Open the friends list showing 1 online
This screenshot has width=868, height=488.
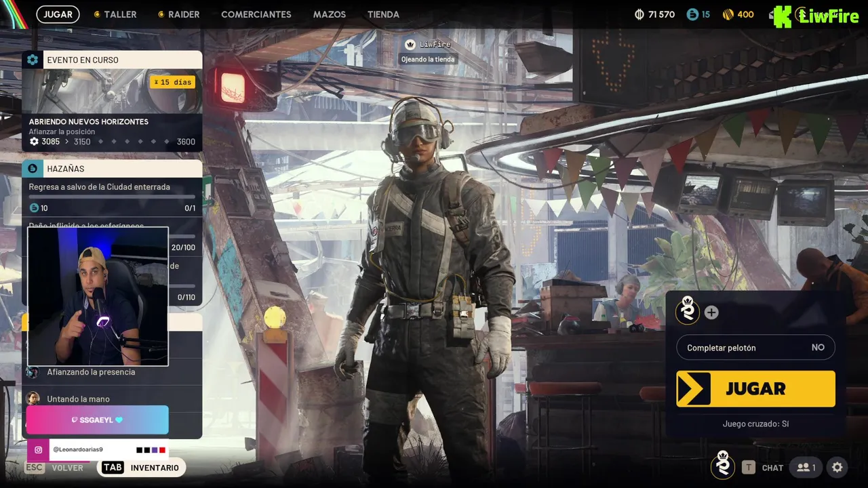coord(806,468)
